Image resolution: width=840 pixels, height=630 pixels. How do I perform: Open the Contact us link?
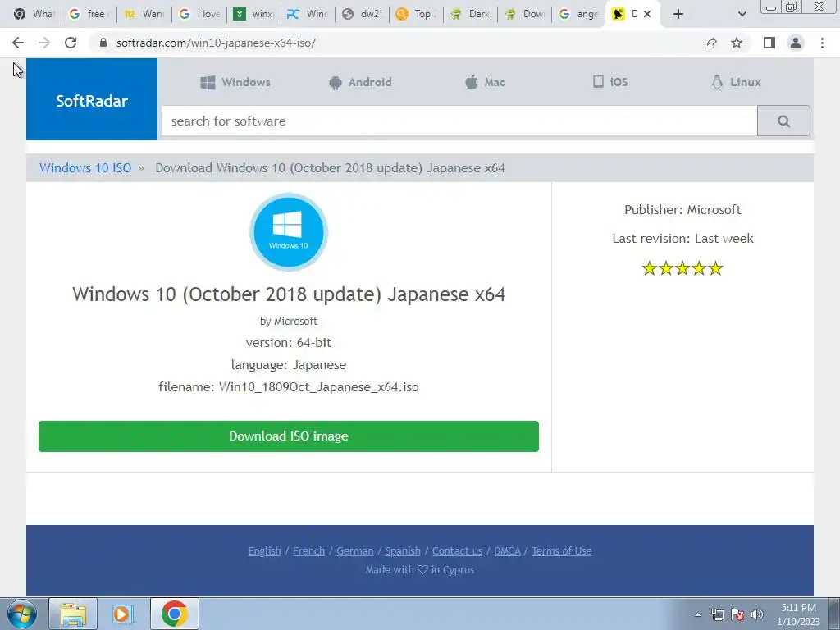pyautogui.click(x=457, y=550)
